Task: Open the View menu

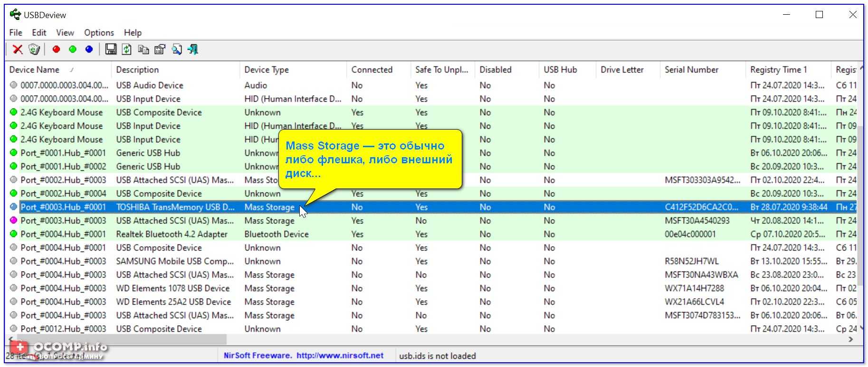Action: click(65, 33)
